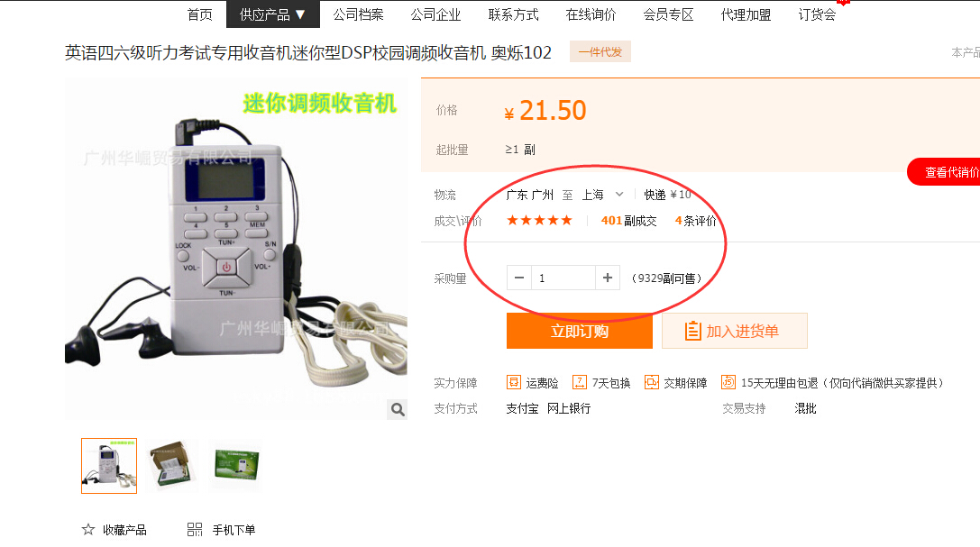Open the 公司档案 menu item
Screen dimensions: 980x547
[x=358, y=14]
